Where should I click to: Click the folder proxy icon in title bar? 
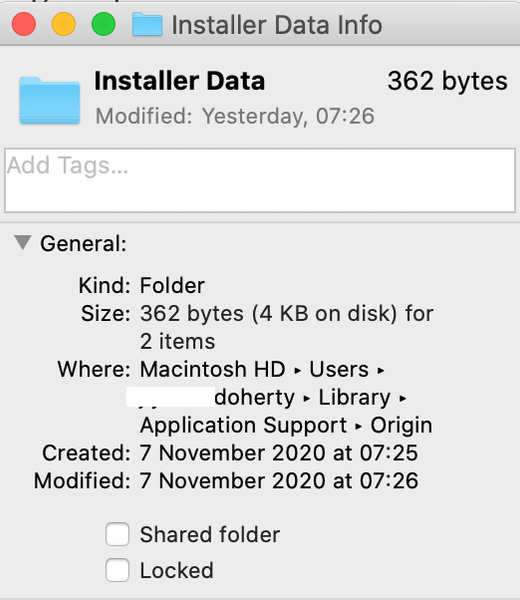(147, 24)
